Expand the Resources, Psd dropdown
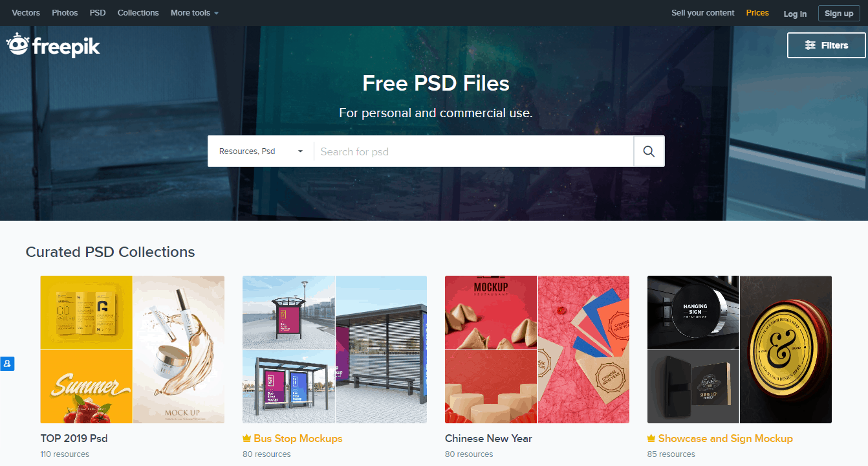The image size is (868, 466). [x=261, y=151]
